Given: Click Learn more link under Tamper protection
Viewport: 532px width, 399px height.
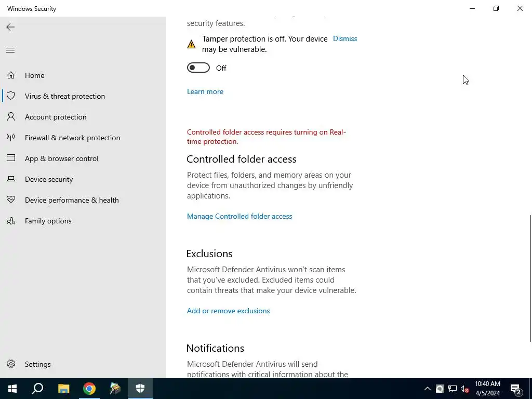Looking at the screenshot, I should 205,91.
